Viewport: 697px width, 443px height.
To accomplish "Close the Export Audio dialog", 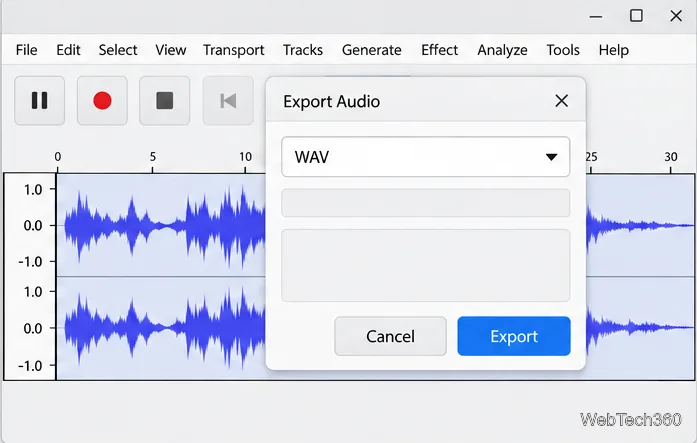I will click(x=561, y=101).
